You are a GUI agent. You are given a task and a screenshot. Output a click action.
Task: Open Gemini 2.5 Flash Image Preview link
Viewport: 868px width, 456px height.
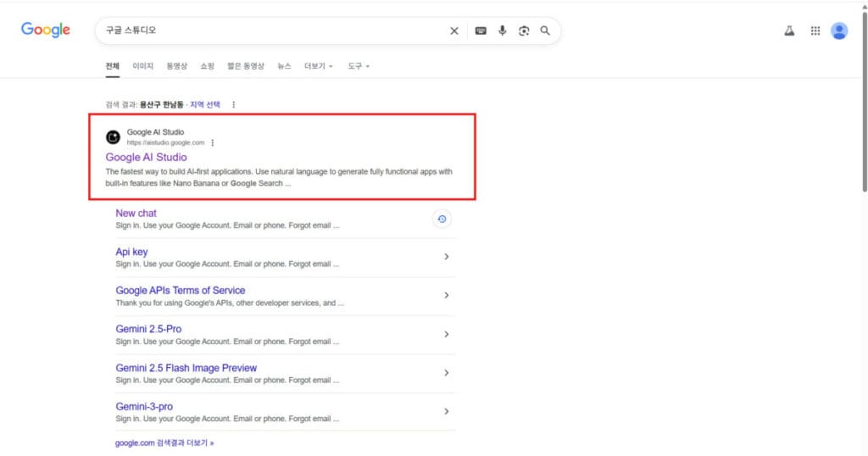tap(186, 368)
